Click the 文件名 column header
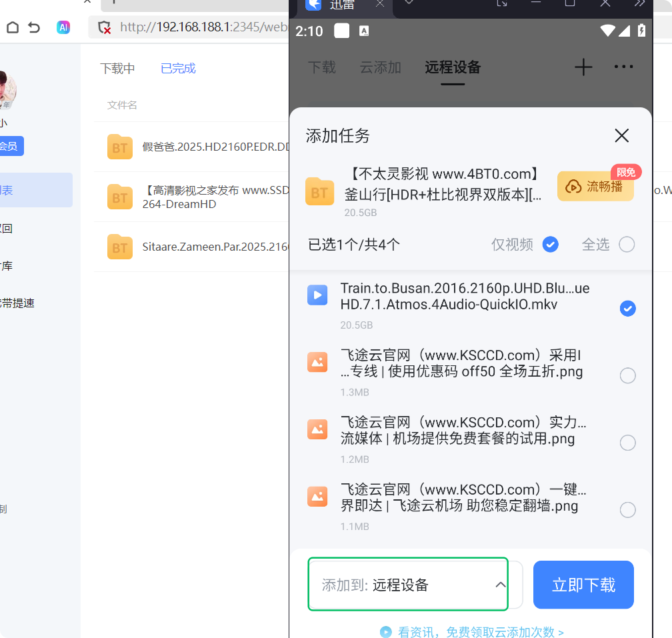The height and width of the screenshot is (638, 672). pyautogui.click(x=122, y=105)
